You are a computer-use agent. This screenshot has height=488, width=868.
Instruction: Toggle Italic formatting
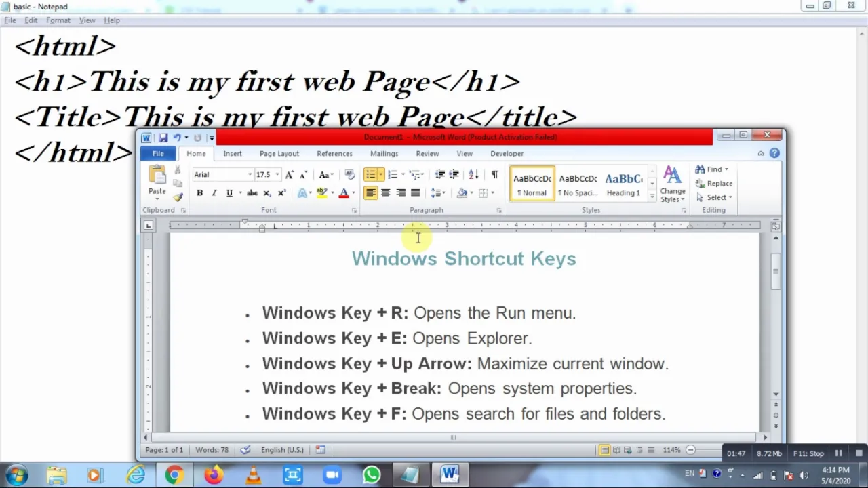click(x=214, y=193)
